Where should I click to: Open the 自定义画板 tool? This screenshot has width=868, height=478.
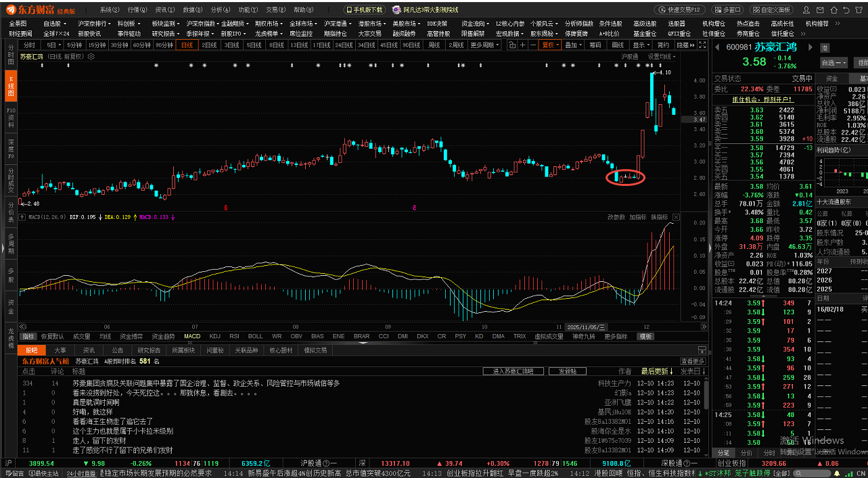[771, 10]
